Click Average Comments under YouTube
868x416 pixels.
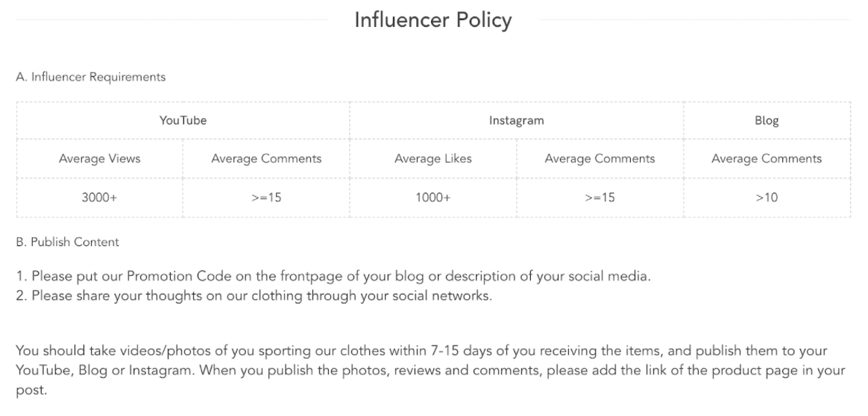click(x=266, y=159)
